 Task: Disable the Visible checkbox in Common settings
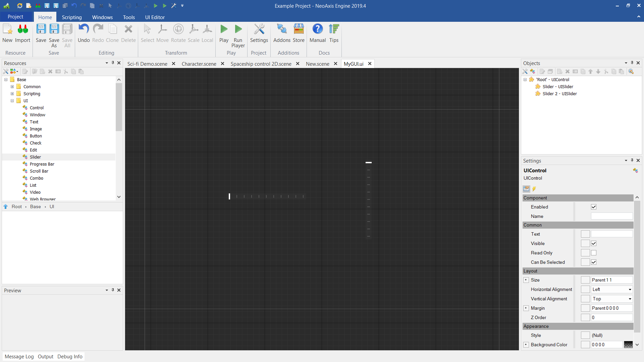594,243
